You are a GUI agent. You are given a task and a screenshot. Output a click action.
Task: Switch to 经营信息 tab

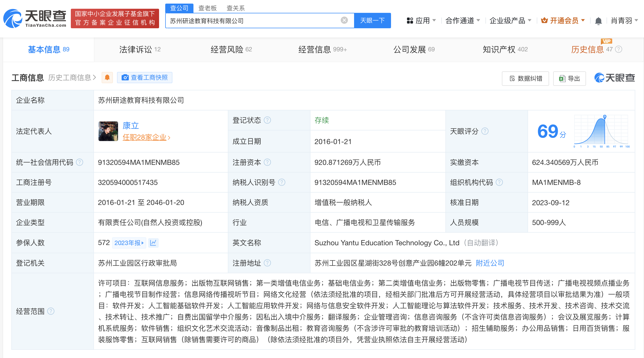coord(323,49)
